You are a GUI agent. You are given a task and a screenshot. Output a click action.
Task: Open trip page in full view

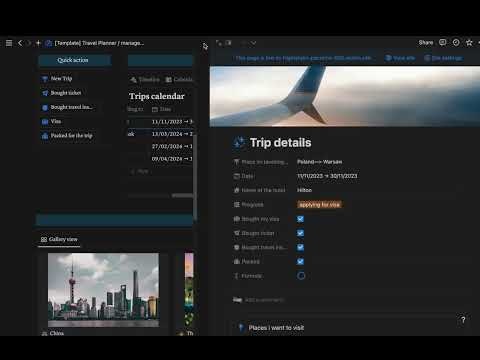[x=219, y=43]
